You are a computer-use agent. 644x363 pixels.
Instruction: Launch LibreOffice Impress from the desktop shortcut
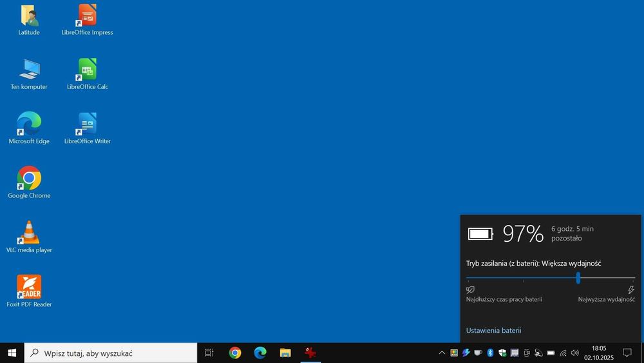(x=87, y=20)
